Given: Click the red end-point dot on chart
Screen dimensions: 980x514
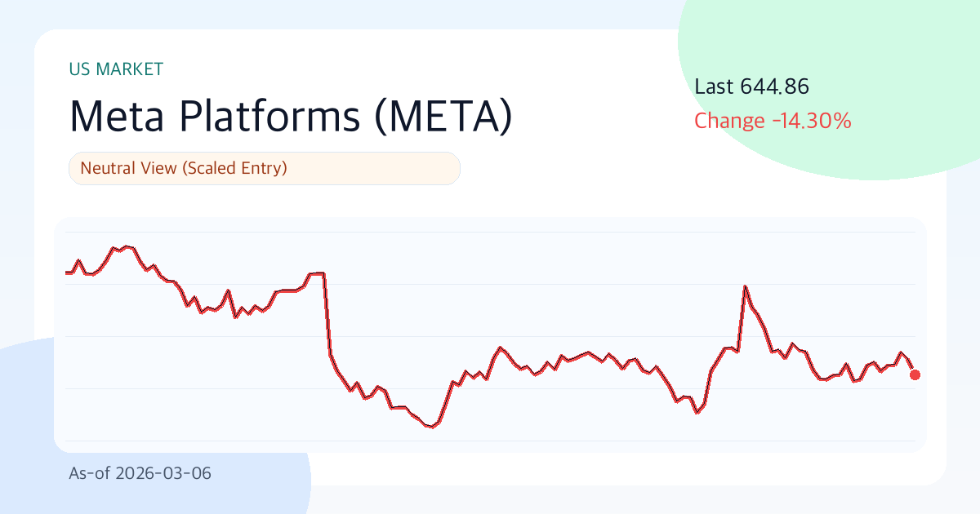Looking at the screenshot, I should 915,374.
